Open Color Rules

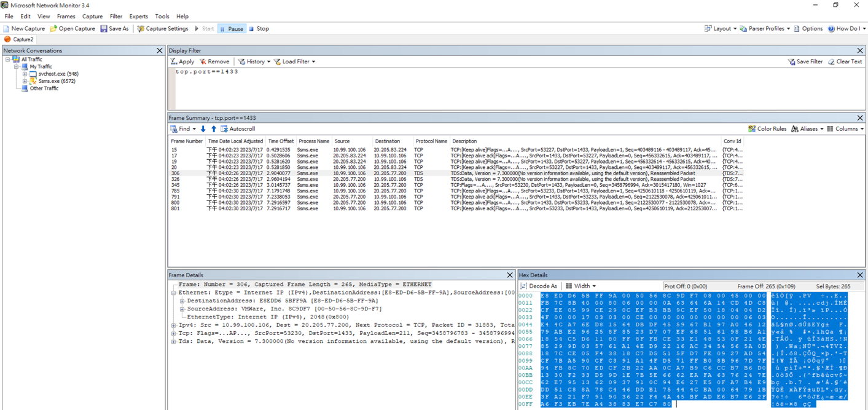[x=767, y=129]
